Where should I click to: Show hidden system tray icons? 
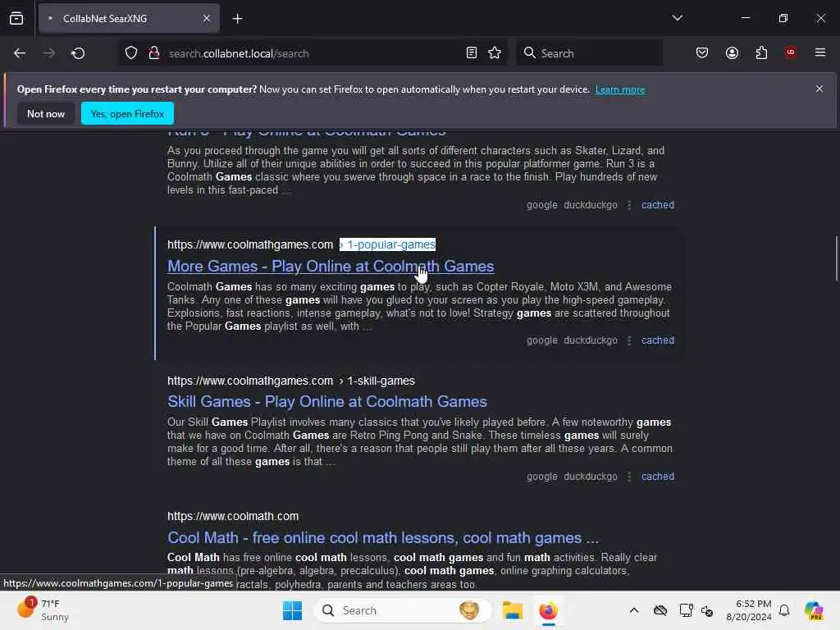click(x=634, y=610)
